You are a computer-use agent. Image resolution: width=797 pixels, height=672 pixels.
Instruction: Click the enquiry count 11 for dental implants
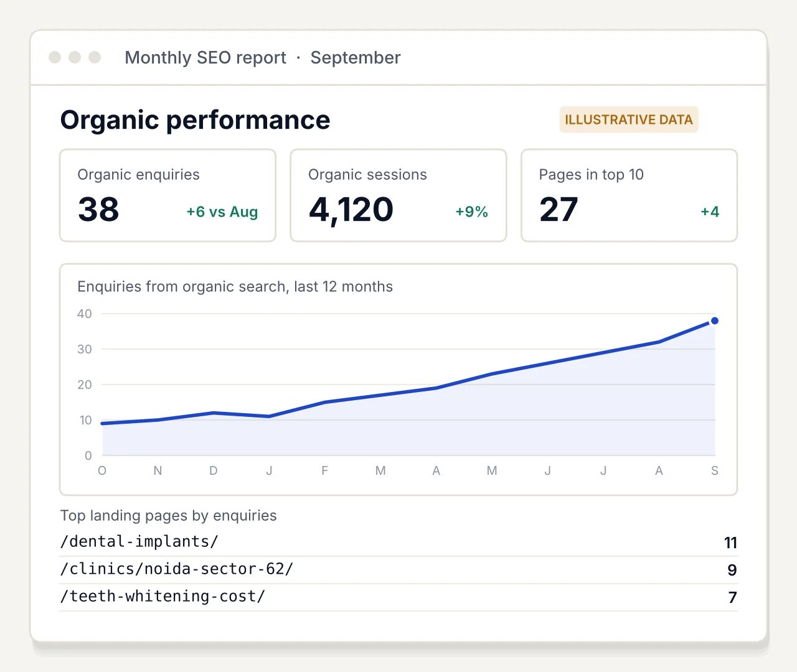point(731,543)
